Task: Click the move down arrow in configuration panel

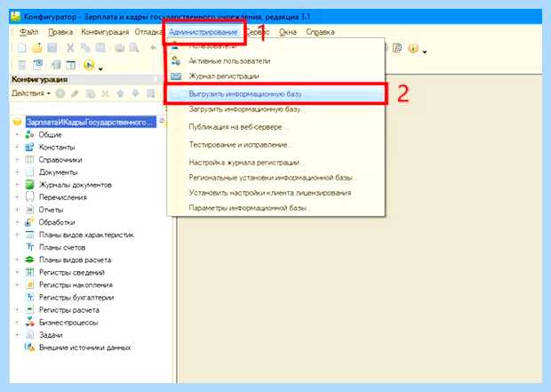Action: pos(135,93)
